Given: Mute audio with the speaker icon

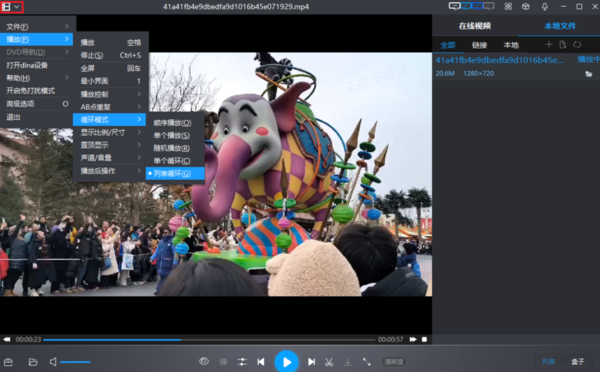Looking at the screenshot, I should pyautogui.click(x=53, y=362).
